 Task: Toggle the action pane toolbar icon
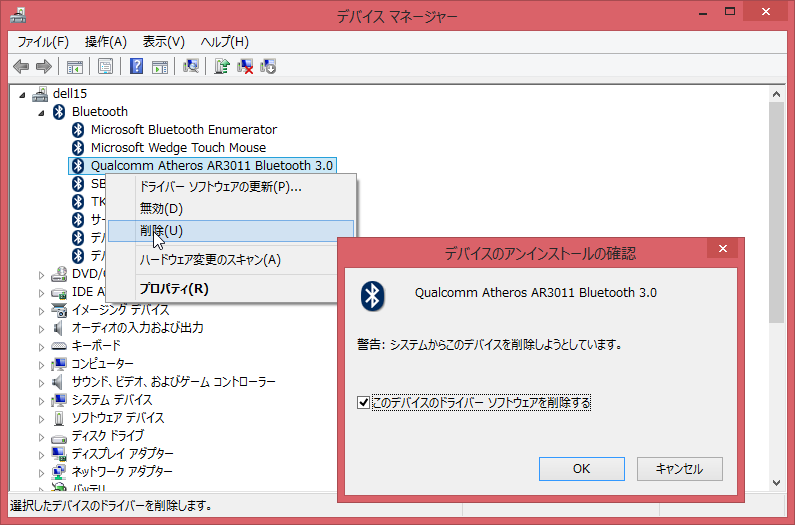pyautogui.click(x=160, y=66)
